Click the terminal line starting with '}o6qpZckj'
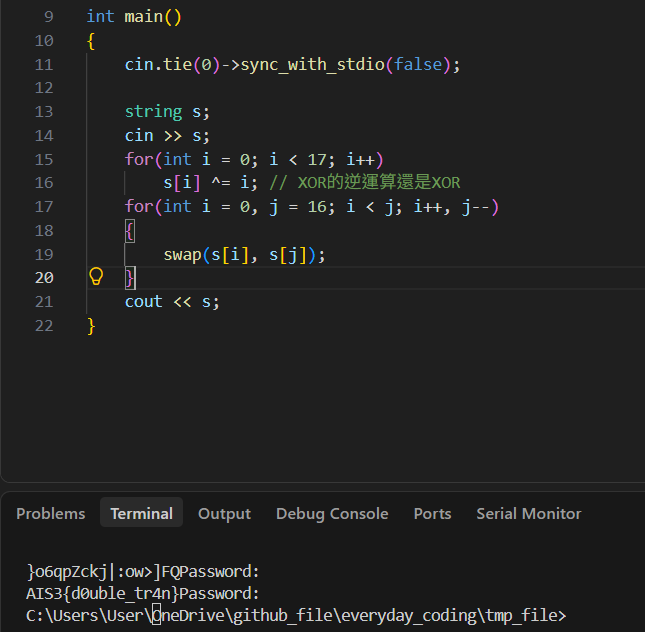Image resolution: width=645 pixels, height=632 pixels. click(143, 572)
